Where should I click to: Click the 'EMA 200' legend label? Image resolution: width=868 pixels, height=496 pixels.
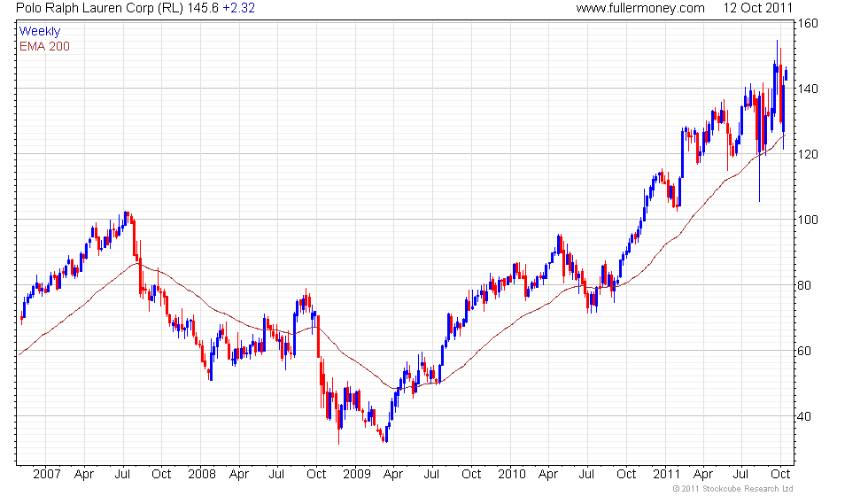click(45, 46)
